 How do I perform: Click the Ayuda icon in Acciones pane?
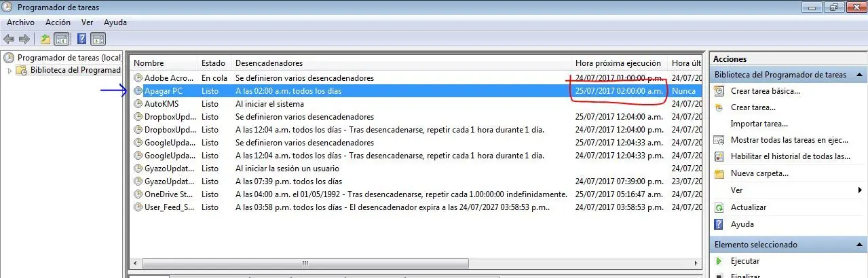tap(719, 224)
